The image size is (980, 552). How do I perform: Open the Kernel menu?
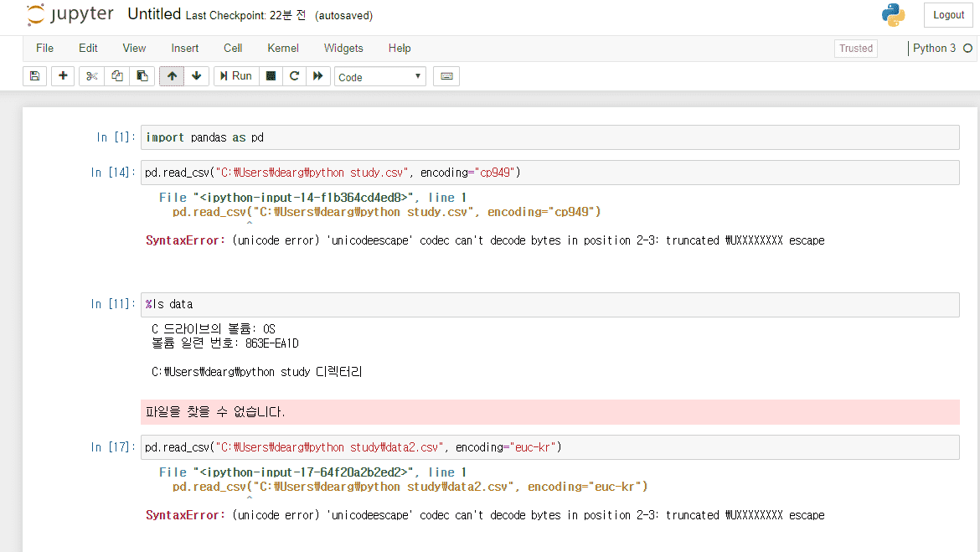click(x=283, y=49)
